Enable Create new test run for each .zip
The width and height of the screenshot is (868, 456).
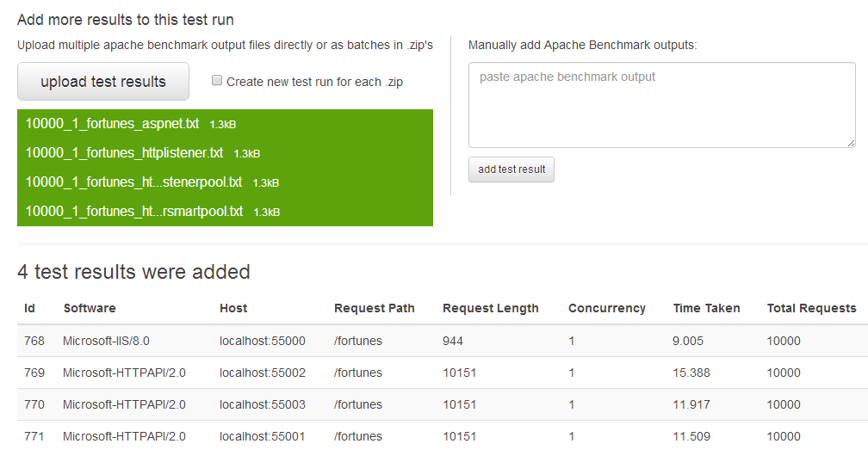[217, 81]
